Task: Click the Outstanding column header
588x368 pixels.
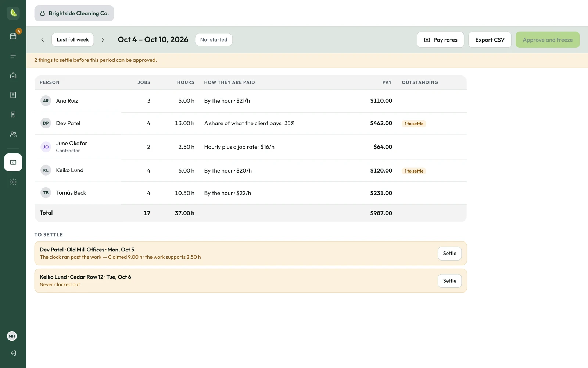Action: pyautogui.click(x=420, y=82)
